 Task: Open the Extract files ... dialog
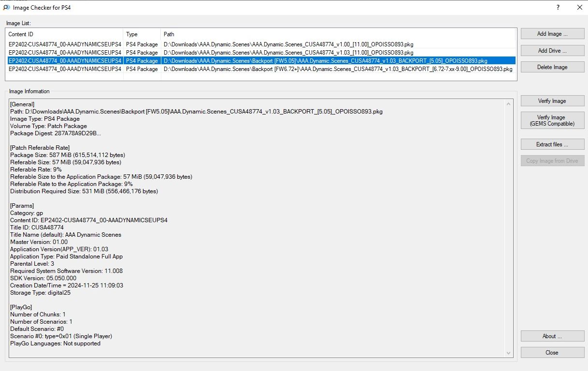[552, 144]
